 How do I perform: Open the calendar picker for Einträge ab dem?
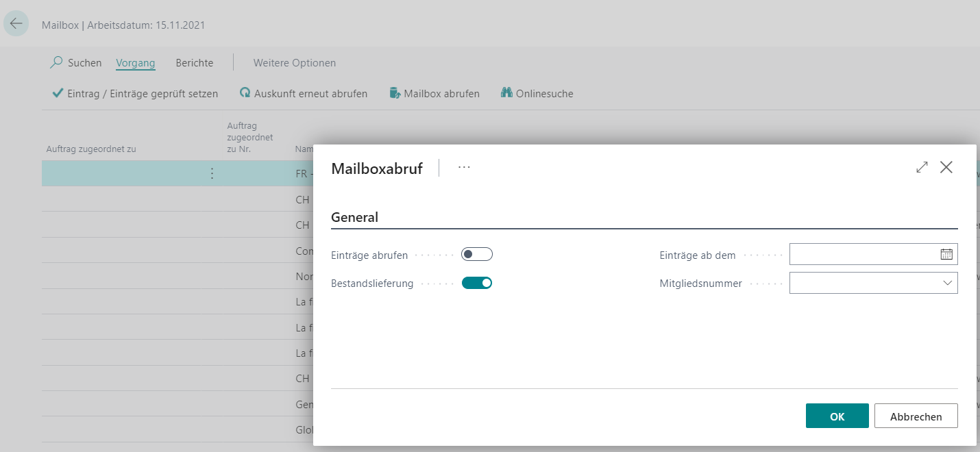pos(946,254)
